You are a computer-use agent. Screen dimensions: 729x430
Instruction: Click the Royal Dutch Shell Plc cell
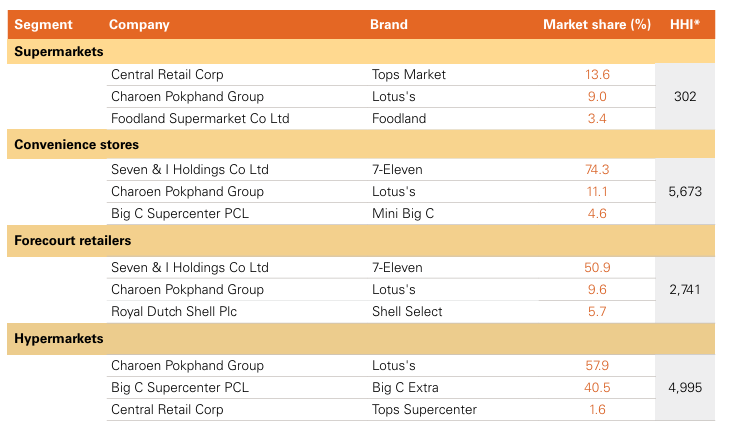(x=174, y=311)
